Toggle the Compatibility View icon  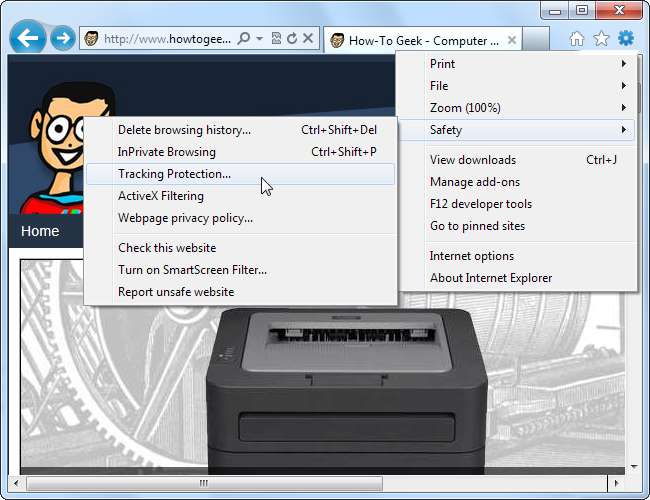(x=276, y=39)
